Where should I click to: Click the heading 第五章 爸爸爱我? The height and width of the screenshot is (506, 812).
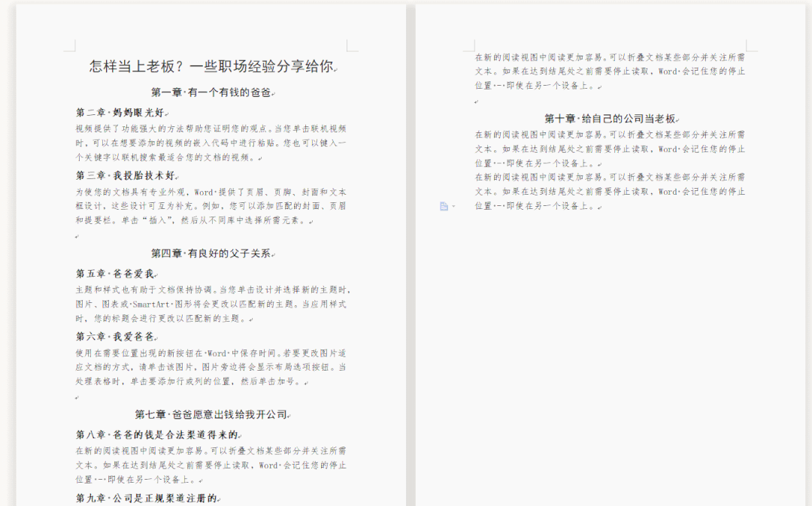click(x=115, y=274)
